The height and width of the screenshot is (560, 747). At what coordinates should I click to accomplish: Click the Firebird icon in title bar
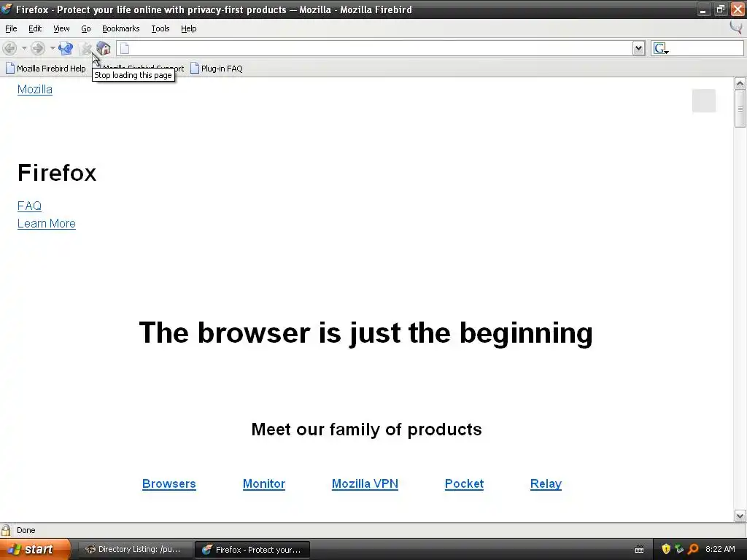(x=7, y=9)
